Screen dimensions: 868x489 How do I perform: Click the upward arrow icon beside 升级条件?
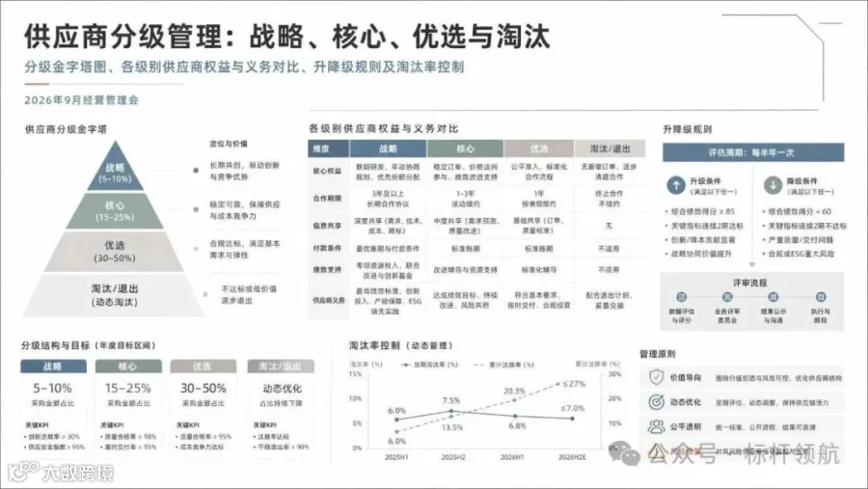[x=676, y=185]
